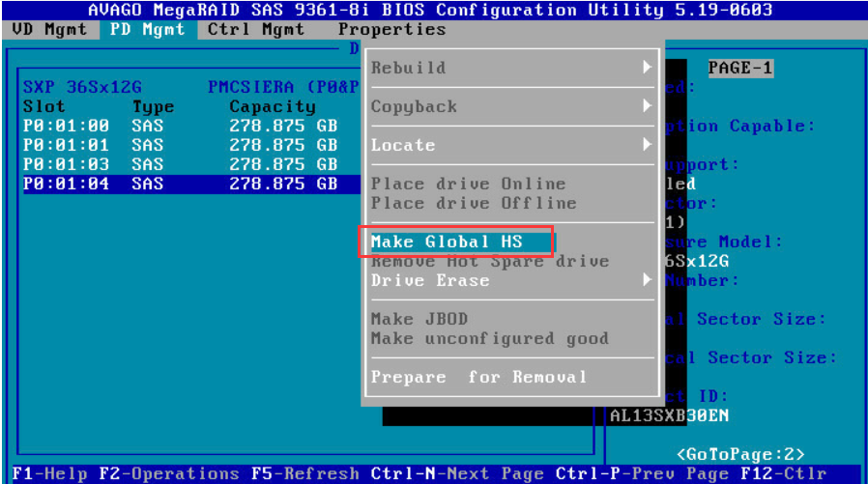The width and height of the screenshot is (868, 484).
Task: Choose Make JBOD option
Action: [x=420, y=319]
